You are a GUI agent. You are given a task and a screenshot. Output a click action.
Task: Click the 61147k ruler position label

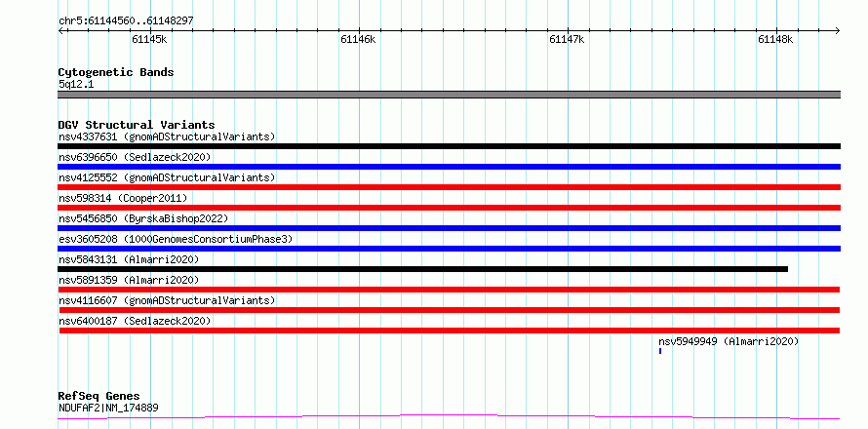click(x=567, y=39)
